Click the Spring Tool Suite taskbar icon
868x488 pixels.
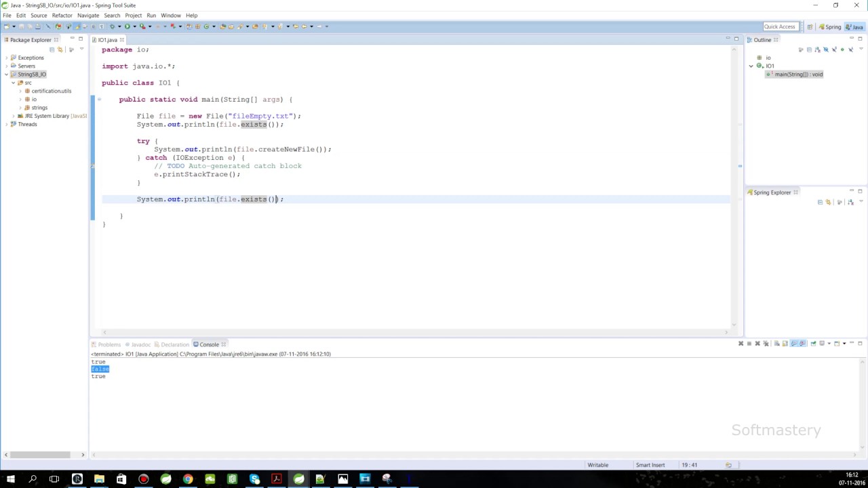tap(298, 479)
